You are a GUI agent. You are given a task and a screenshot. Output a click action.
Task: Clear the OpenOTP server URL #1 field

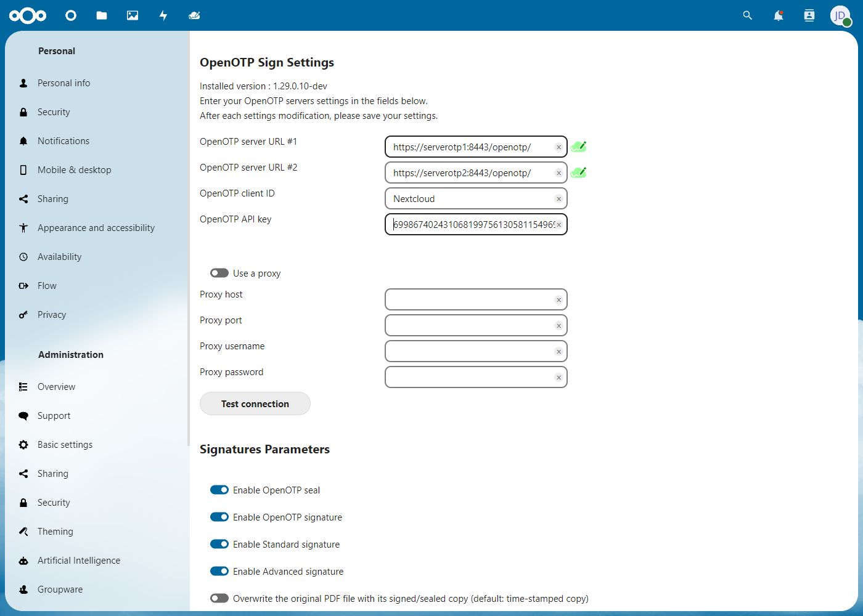(x=558, y=147)
